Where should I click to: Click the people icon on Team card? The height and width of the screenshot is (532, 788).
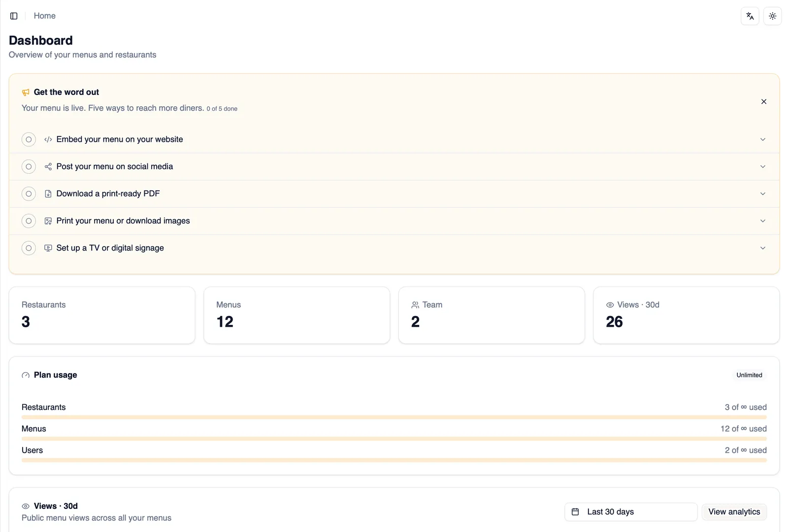pos(415,305)
